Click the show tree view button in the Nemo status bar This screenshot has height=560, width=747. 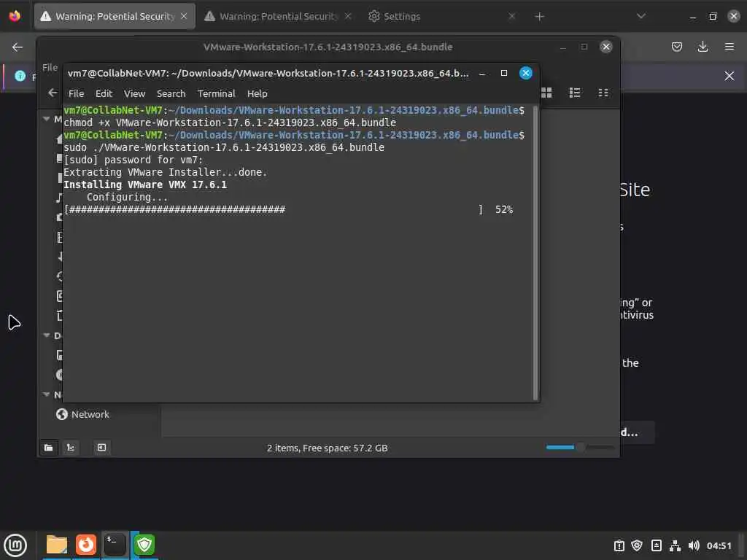tap(71, 448)
